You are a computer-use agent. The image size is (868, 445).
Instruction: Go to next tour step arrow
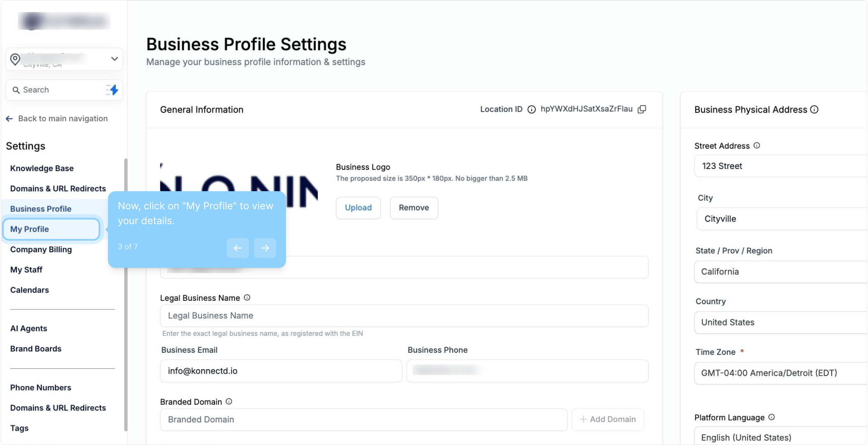click(x=265, y=248)
